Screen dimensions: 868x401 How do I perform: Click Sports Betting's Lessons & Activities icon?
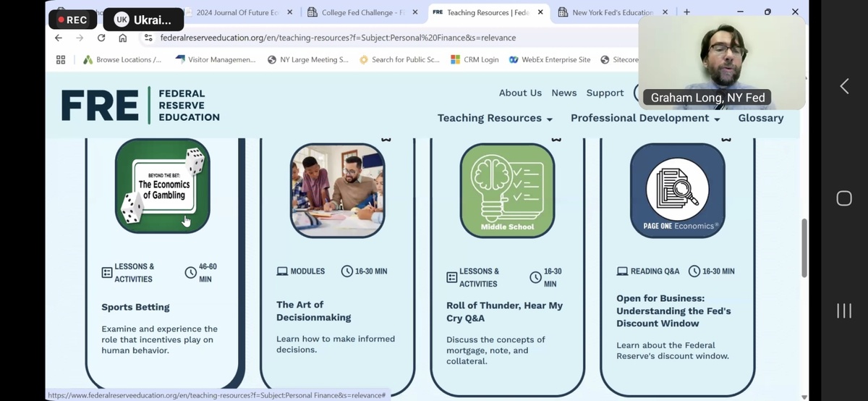point(107,273)
